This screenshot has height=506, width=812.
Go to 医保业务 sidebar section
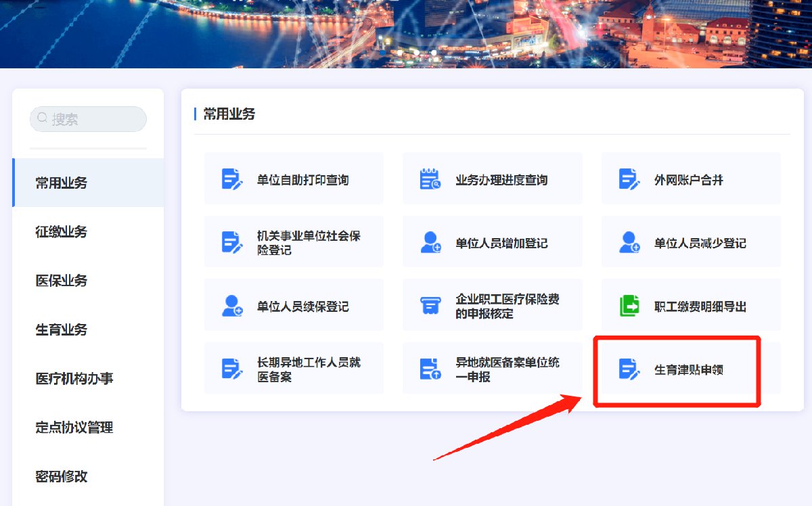62,281
